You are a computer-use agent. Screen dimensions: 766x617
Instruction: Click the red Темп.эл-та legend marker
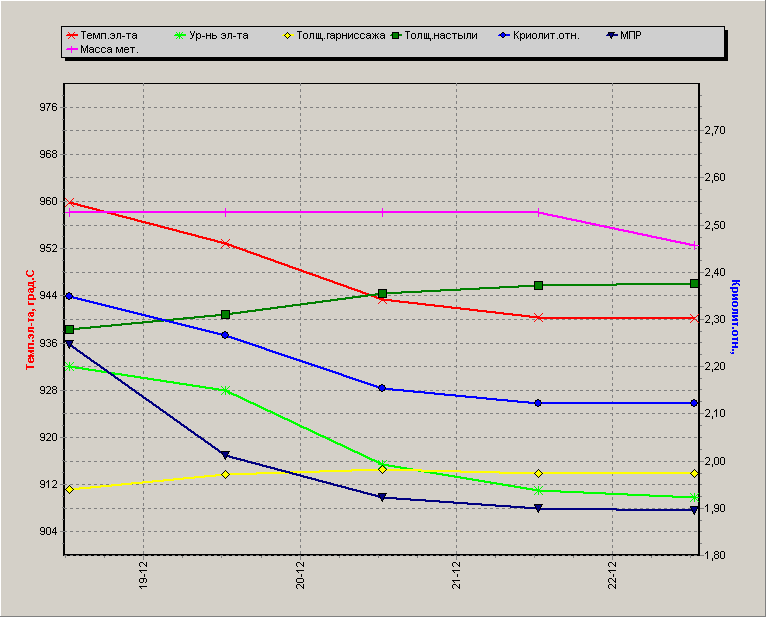point(72,36)
